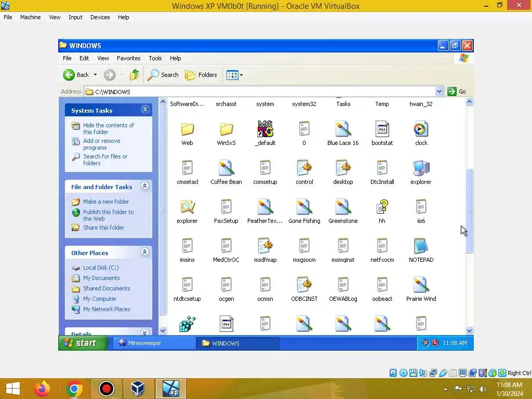
Task: Select the ODBCINST settings file icon
Action: tap(304, 285)
